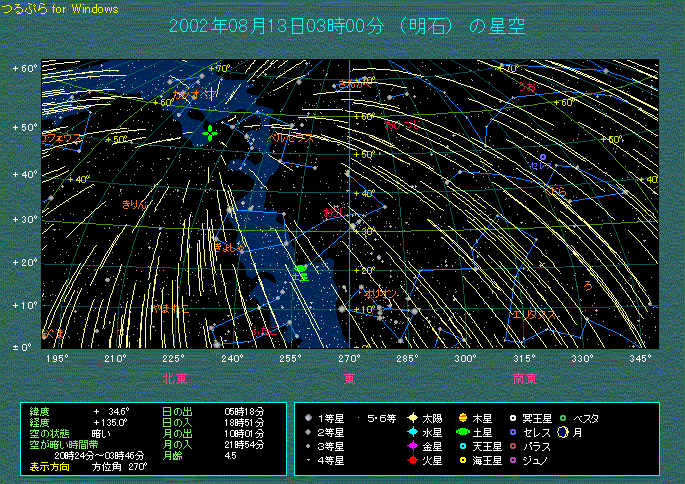
Task: Click the Mercury (水星) legend icon
Action: [411, 432]
